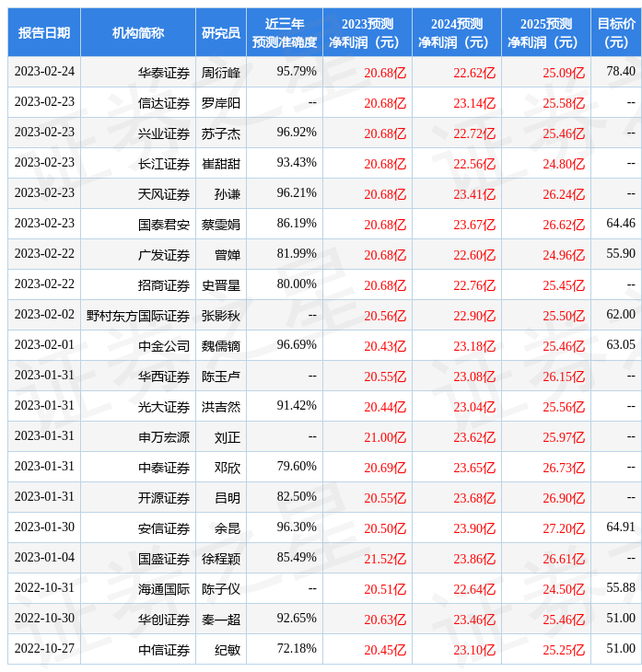Click analyst name 周衍峰
642x672 pixels.
(221, 73)
